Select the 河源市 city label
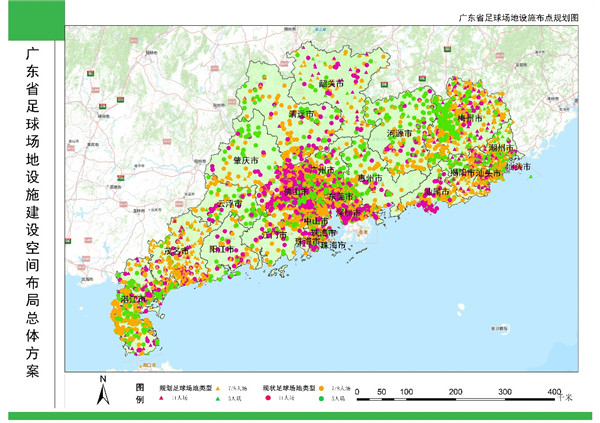The image size is (600, 423). pos(399,131)
